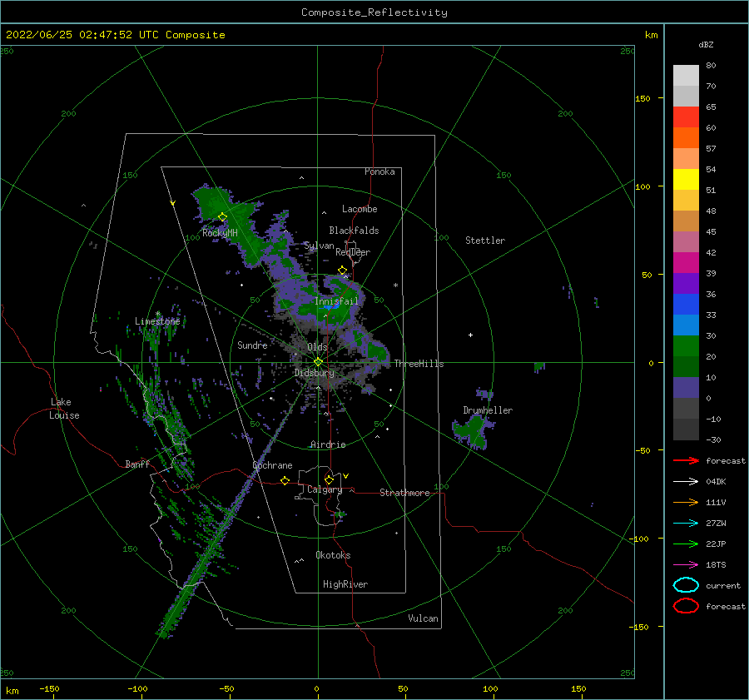749x700 pixels.
Task: Click the Cochrane label
Action: [x=272, y=465]
